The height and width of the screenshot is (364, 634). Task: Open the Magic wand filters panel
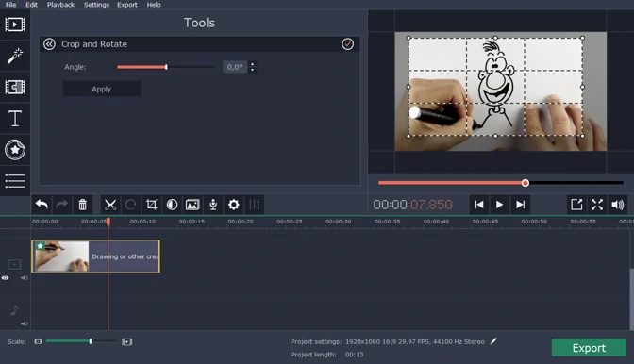(15, 56)
